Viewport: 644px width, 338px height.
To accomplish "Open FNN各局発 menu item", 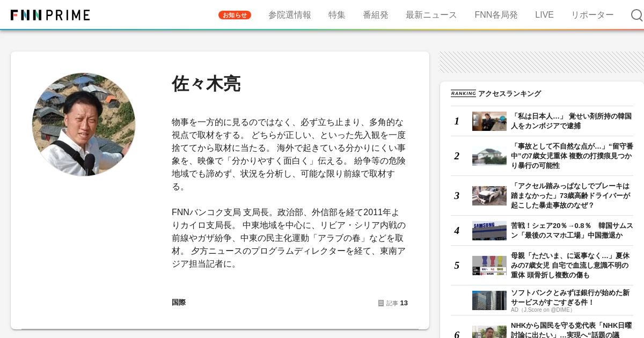I will 496,15.
